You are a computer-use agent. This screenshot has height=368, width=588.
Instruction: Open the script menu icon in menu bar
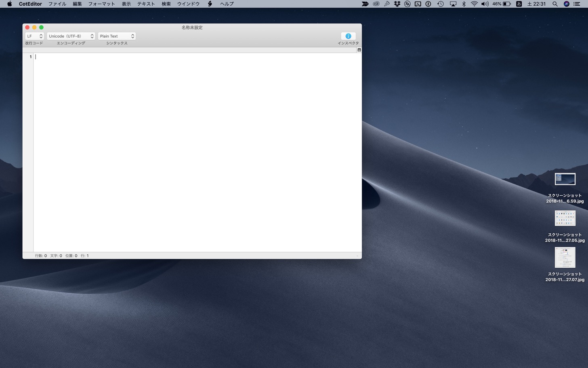[210, 4]
